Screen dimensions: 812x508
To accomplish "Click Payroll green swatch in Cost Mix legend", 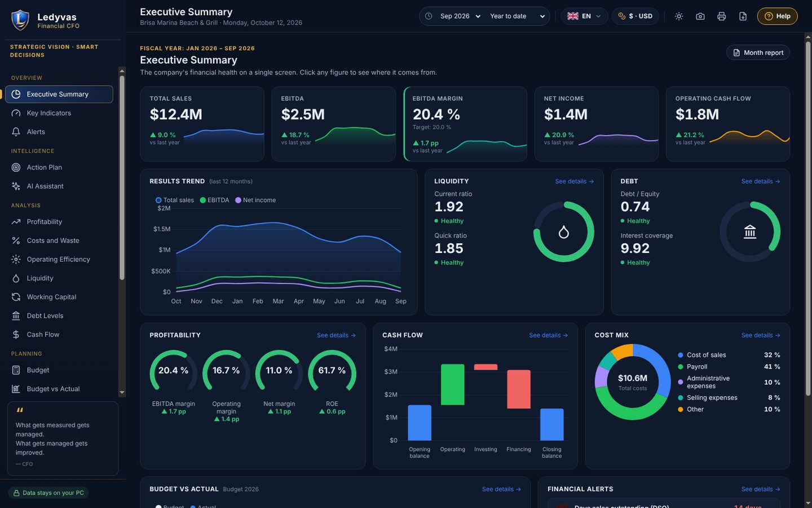I will [x=681, y=367].
